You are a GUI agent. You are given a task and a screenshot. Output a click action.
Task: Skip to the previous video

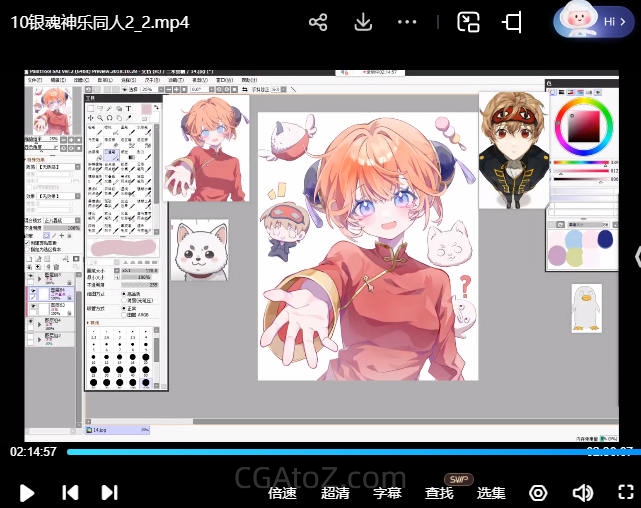70,492
